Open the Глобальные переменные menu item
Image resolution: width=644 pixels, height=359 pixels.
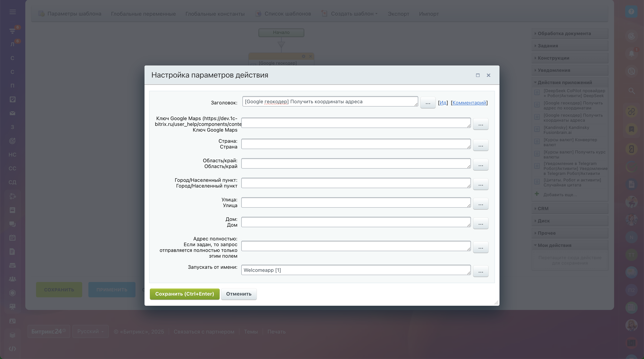pyautogui.click(x=143, y=14)
